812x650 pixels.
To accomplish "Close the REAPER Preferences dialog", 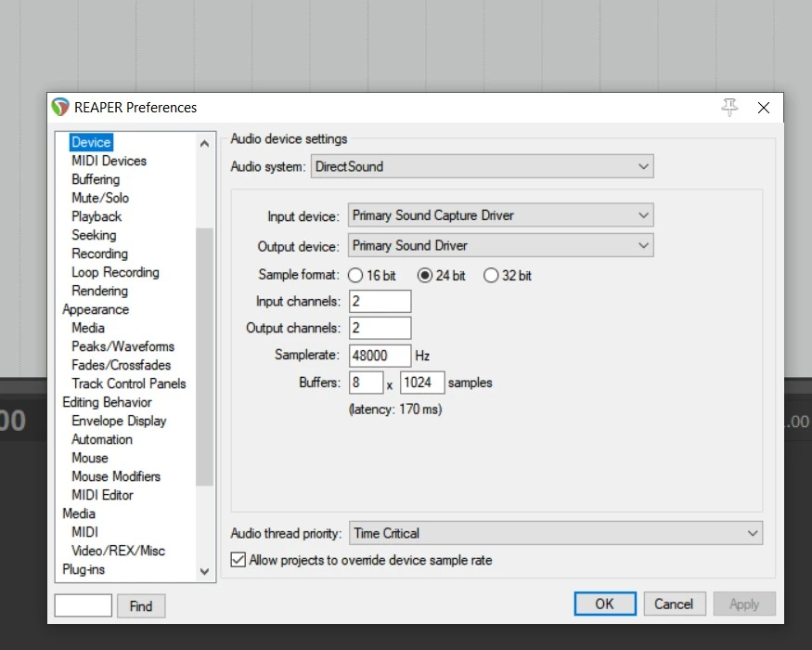I will [x=764, y=108].
